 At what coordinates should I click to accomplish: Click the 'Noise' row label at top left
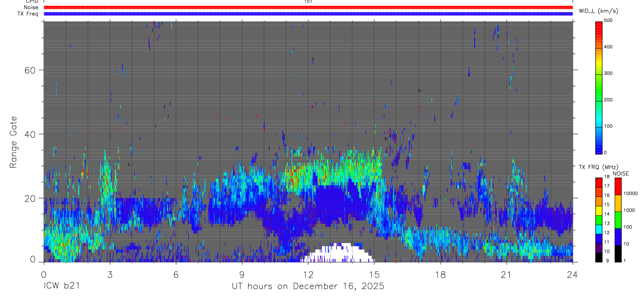[x=31, y=7]
